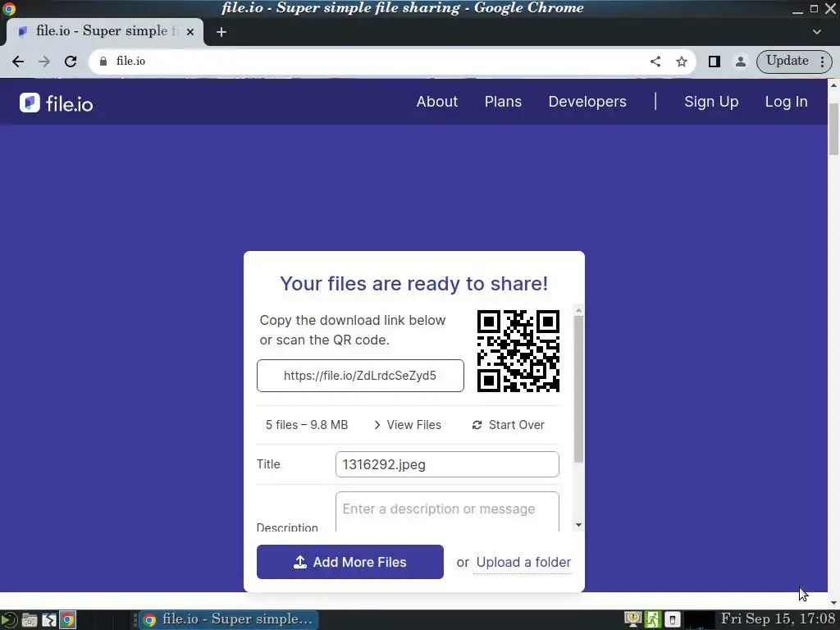Open the side panel icon in Chrome toolbar
The image size is (840, 630).
pyautogui.click(x=714, y=62)
